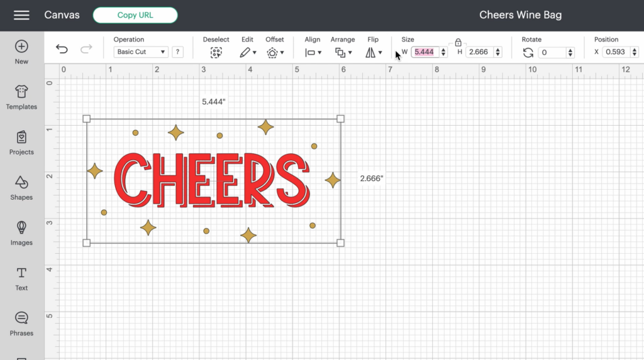
Task: Open the Offset tool menu
Action: tap(275, 53)
